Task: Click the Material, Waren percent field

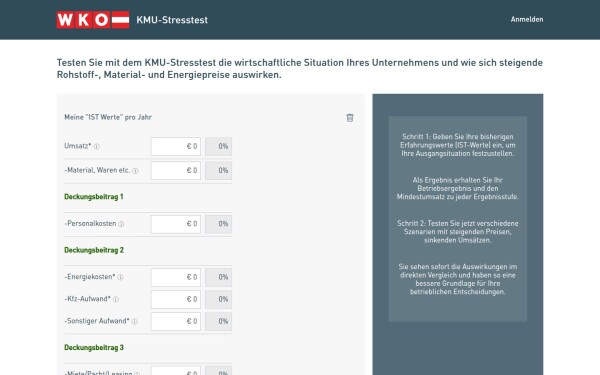Action: point(218,171)
